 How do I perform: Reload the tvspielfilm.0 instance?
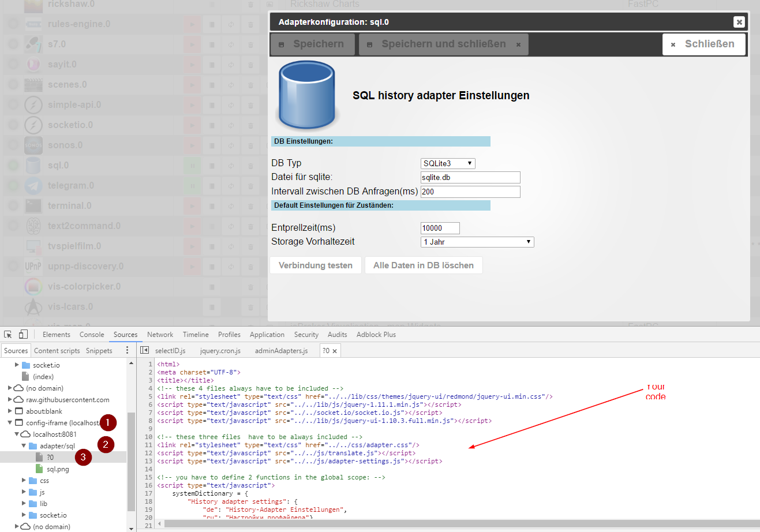coord(231,246)
